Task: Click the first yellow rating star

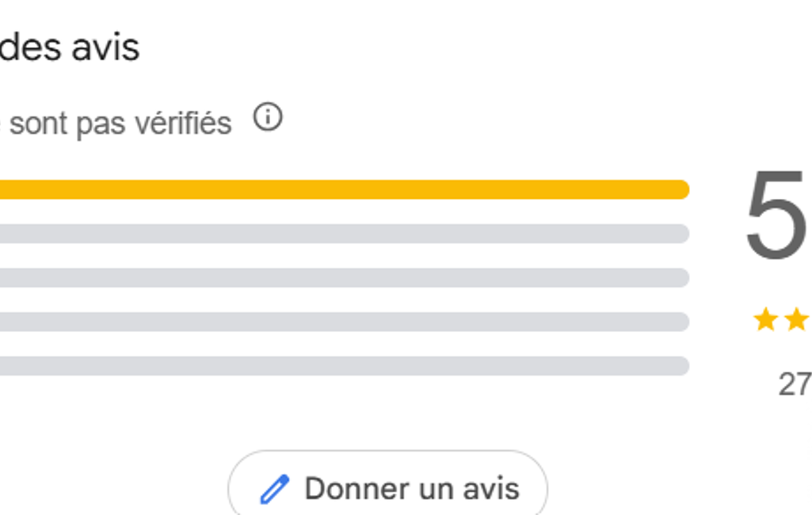Action: [765, 319]
